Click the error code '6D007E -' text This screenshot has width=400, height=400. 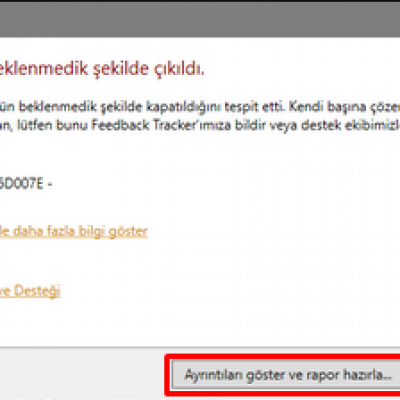pos(26,184)
